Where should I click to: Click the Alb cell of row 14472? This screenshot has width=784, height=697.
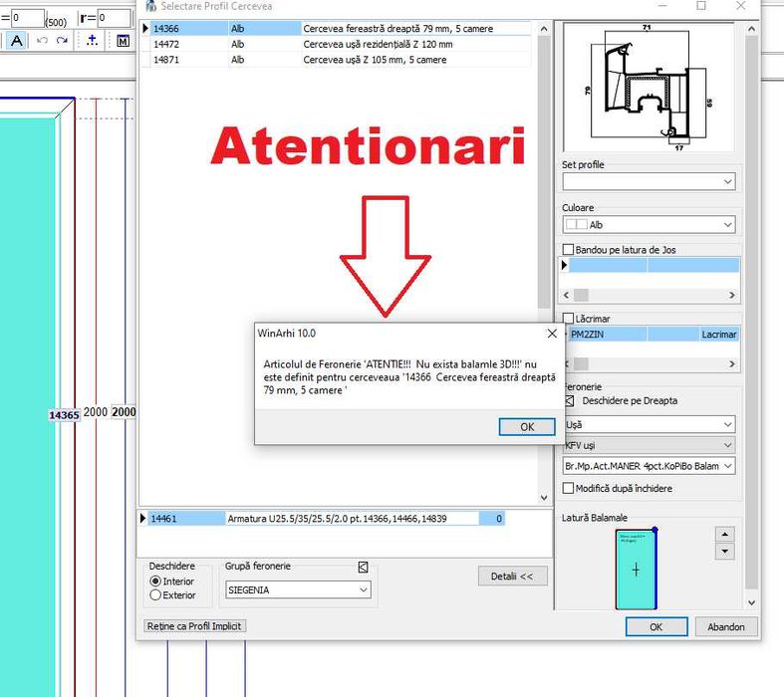[x=265, y=44]
